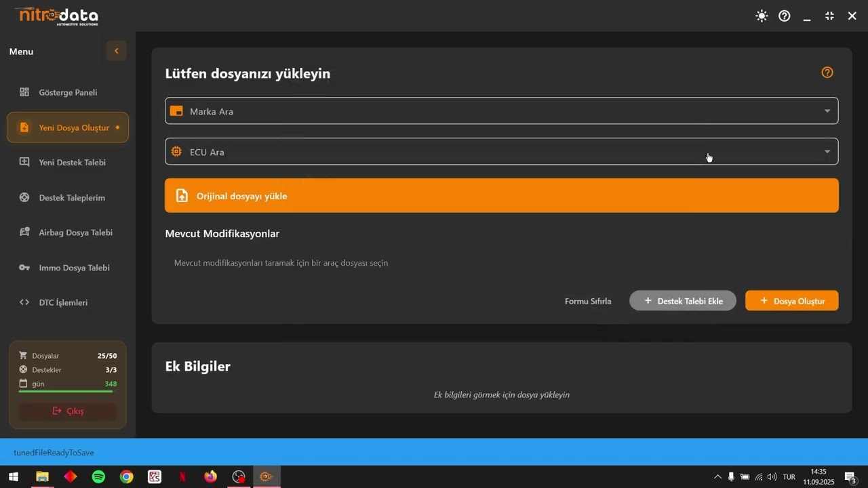Click Ek Bilgiler heading

tap(198, 367)
